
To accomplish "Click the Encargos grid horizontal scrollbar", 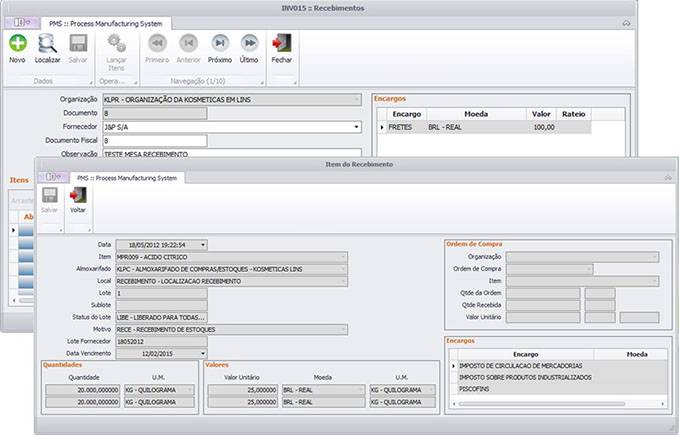I will point(558,404).
